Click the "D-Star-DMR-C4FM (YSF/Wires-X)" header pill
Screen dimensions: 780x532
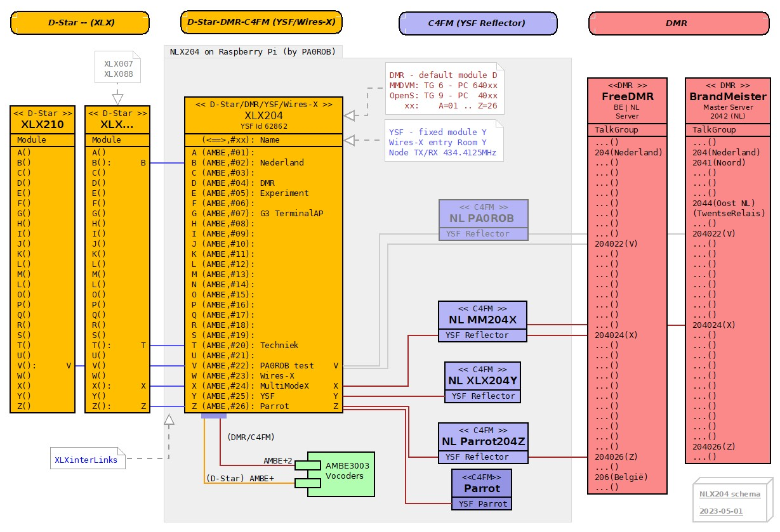point(262,23)
